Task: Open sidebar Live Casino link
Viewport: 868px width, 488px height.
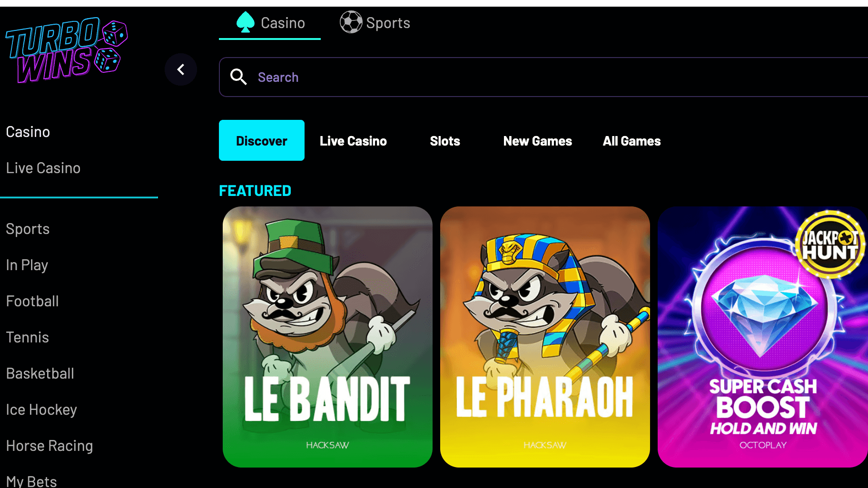Action: [x=43, y=168]
